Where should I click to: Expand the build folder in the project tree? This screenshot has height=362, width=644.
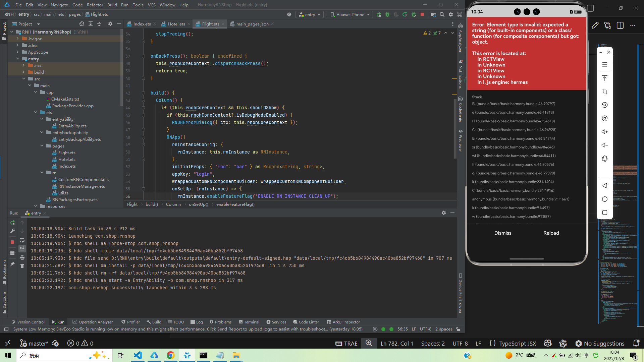click(23, 72)
